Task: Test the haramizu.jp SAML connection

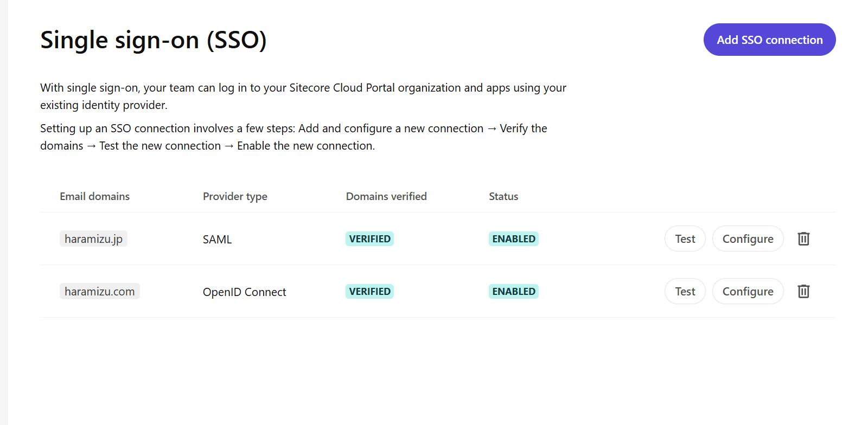Action: click(x=685, y=239)
